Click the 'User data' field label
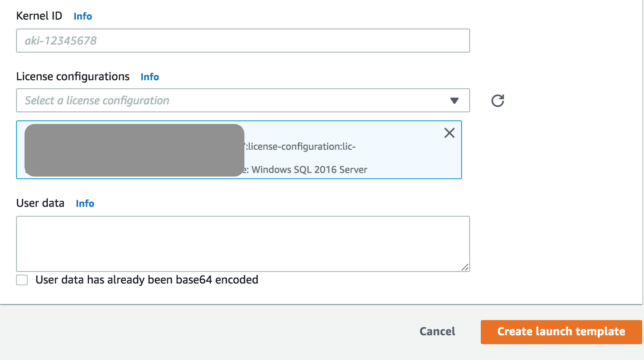Screen dimensions: 644x362 (x=40, y=203)
